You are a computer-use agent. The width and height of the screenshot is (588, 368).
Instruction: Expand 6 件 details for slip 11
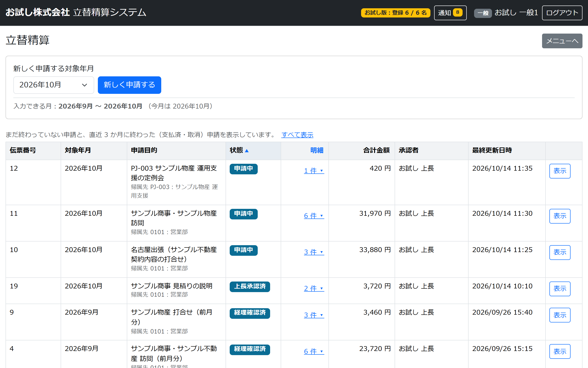coord(314,216)
